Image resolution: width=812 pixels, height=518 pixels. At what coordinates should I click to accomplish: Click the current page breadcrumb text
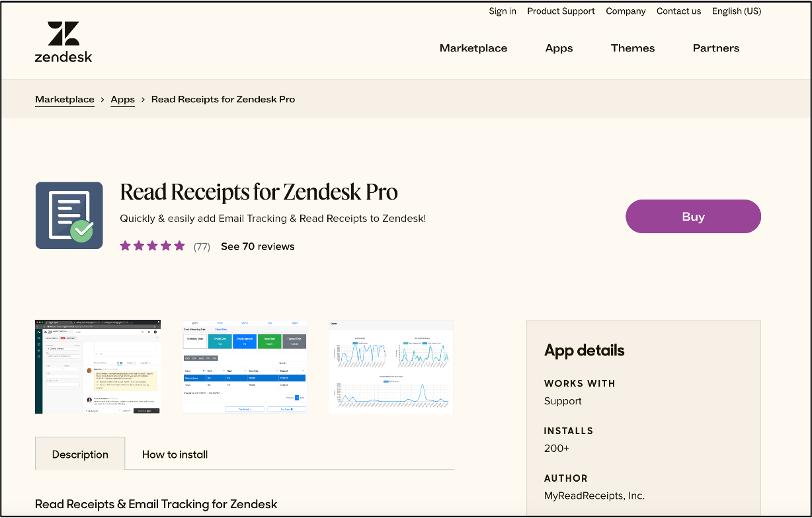click(223, 99)
